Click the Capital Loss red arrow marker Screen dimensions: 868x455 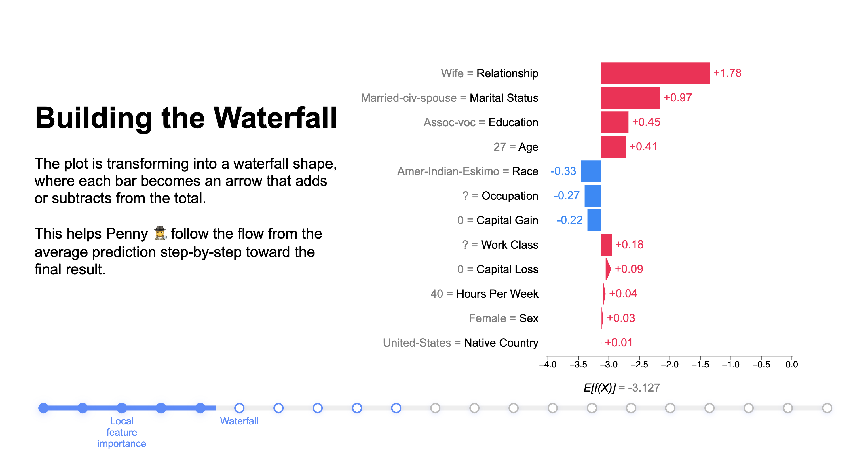pyautogui.click(x=607, y=269)
